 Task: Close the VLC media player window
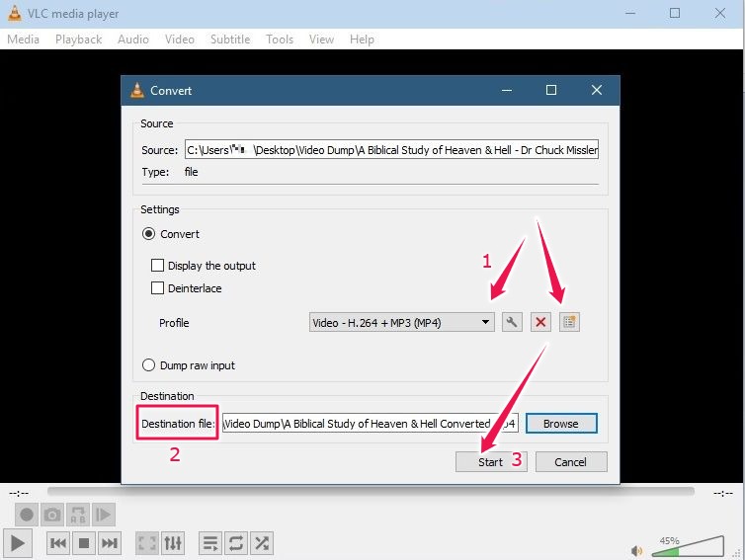pos(720,13)
